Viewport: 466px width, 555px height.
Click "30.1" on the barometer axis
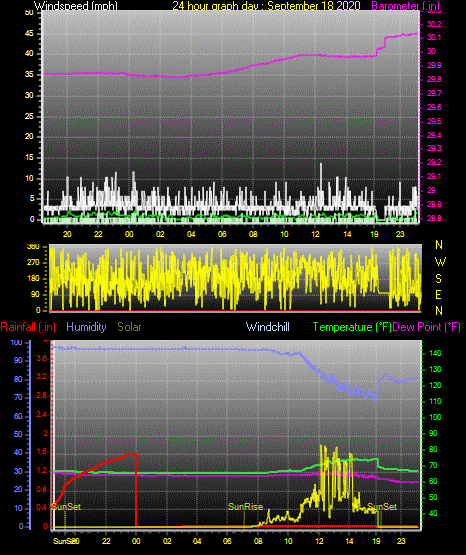pyautogui.click(x=434, y=38)
